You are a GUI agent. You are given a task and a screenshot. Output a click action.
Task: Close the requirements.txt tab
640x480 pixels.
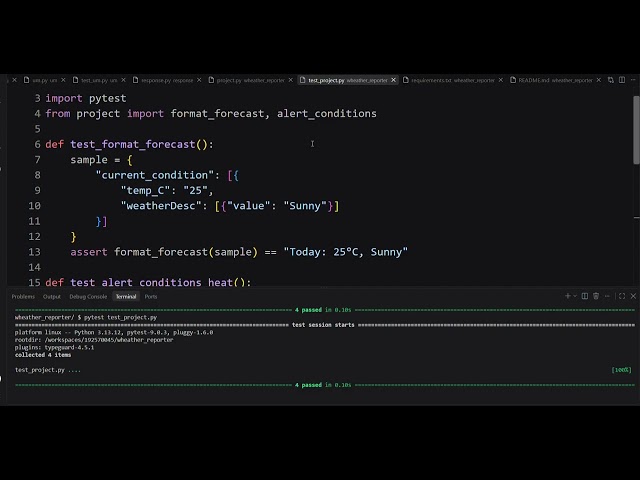point(501,80)
